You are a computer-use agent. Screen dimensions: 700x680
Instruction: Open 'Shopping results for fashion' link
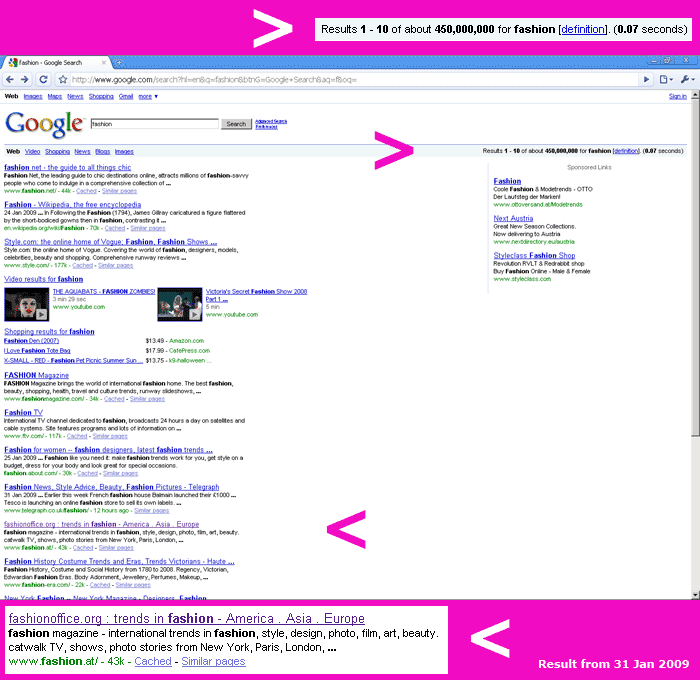[x=49, y=332]
